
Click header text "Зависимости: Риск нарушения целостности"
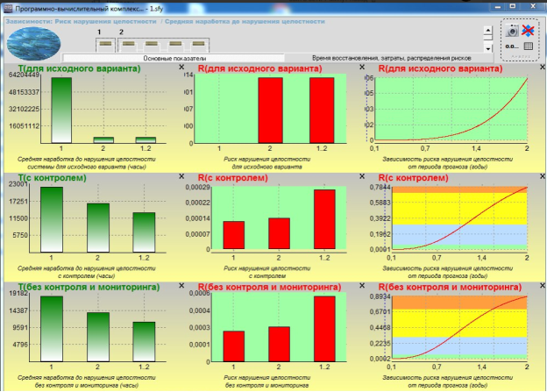coord(81,21)
